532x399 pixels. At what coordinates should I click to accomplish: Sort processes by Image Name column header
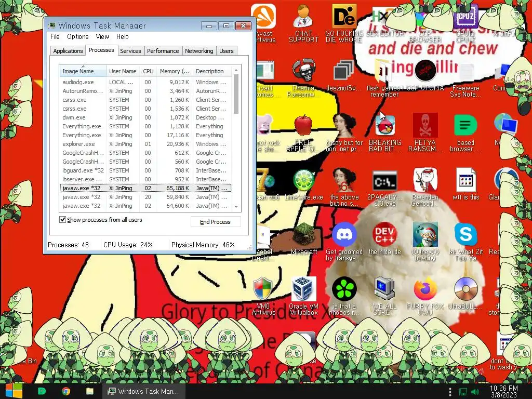[x=83, y=71]
